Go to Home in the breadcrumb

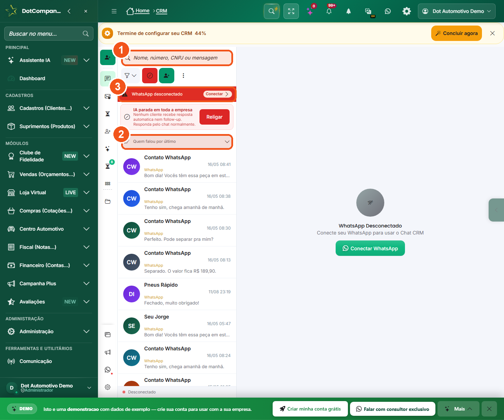pos(138,11)
